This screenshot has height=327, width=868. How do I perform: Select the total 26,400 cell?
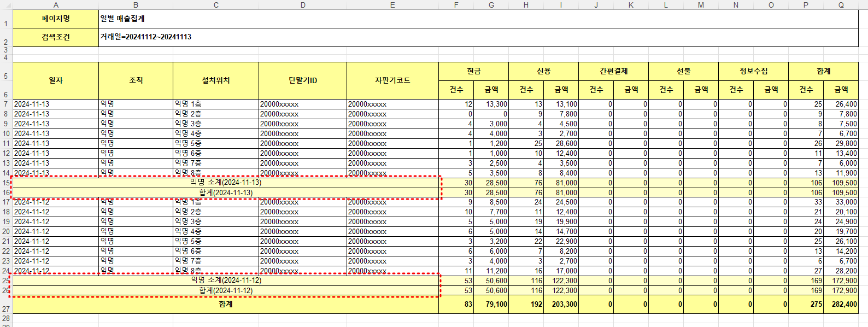(x=841, y=104)
